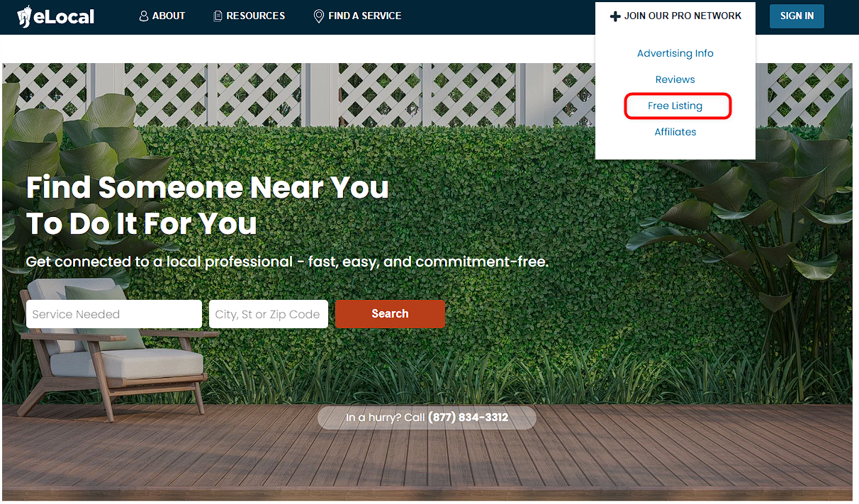Select Reviews in the pro network menu

(675, 79)
